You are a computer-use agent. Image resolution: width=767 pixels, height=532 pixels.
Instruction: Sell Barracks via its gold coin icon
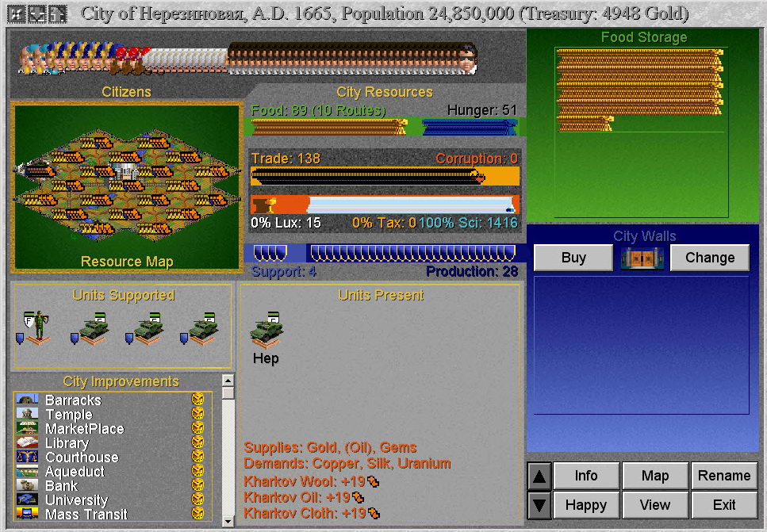tap(198, 399)
